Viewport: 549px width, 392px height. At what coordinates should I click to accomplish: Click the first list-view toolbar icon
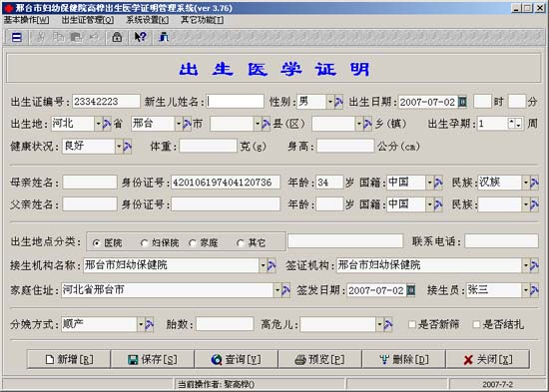16,37
